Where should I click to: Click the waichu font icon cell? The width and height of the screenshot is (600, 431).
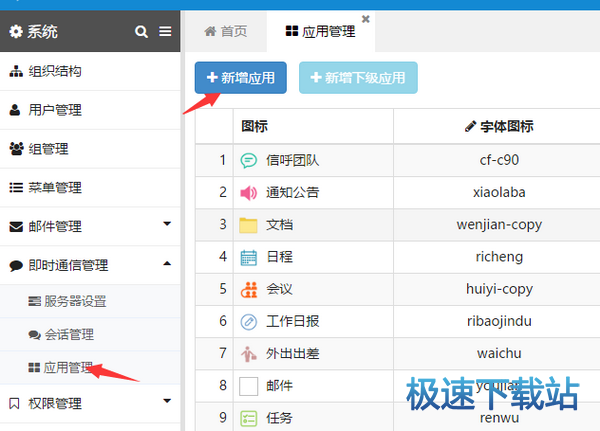pyautogui.click(x=499, y=353)
